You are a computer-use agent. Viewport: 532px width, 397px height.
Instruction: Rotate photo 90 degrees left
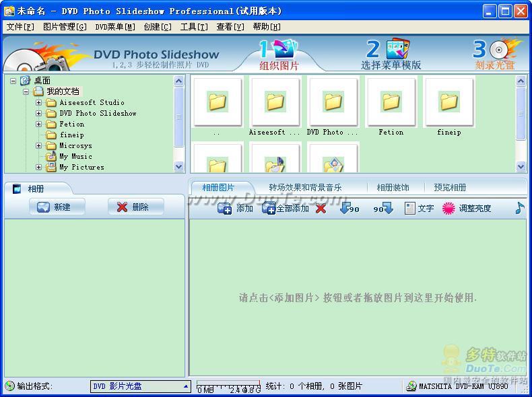tap(350, 208)
